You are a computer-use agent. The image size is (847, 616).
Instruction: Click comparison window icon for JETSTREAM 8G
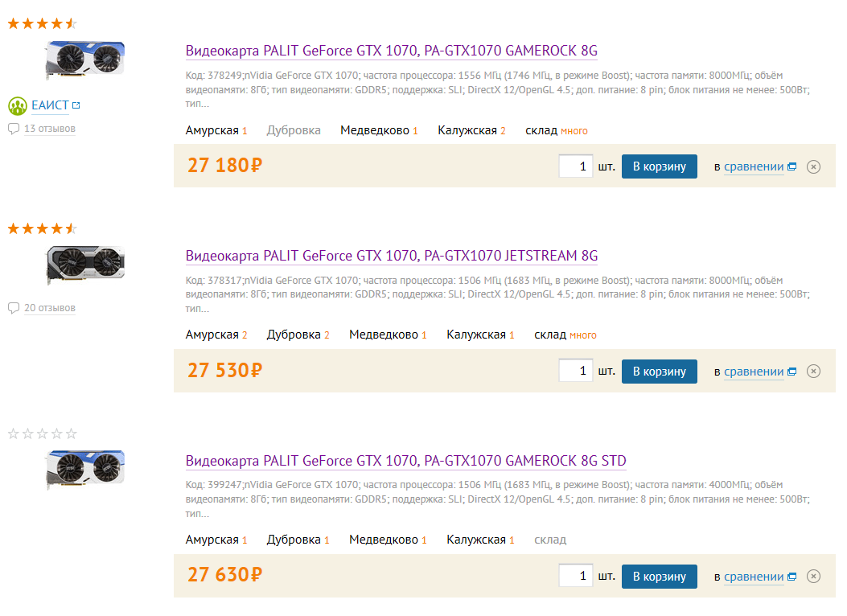(791, 372)
